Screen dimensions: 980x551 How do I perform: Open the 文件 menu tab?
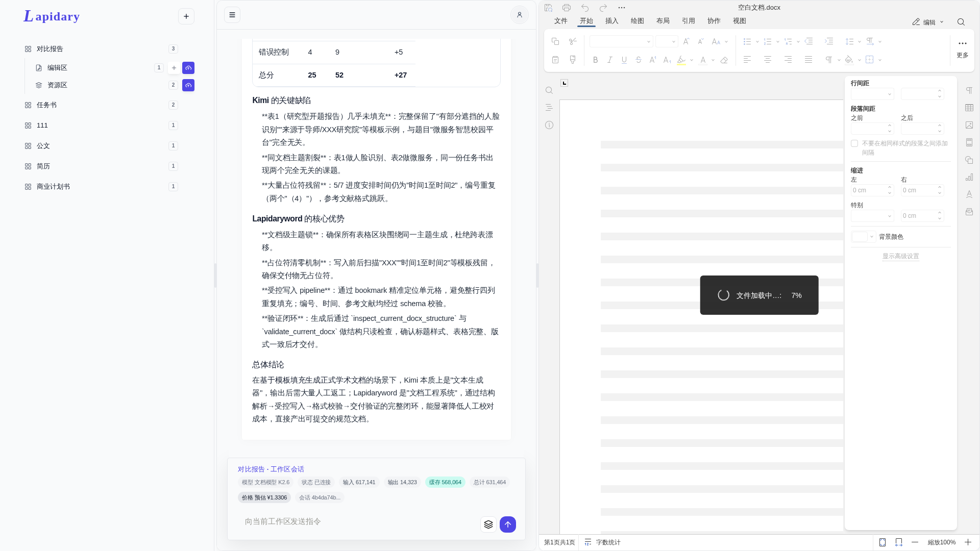pos(561,21)
